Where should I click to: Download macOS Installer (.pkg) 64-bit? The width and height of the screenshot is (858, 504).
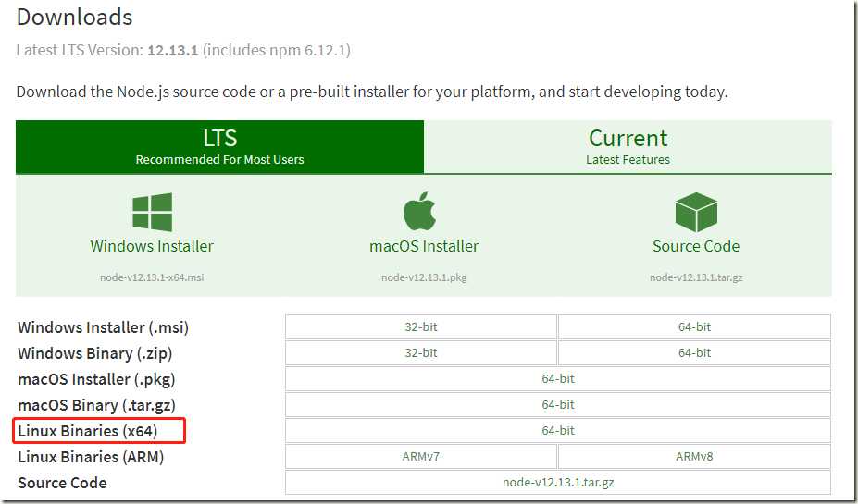pyautogui.click(x=558, y=378)
